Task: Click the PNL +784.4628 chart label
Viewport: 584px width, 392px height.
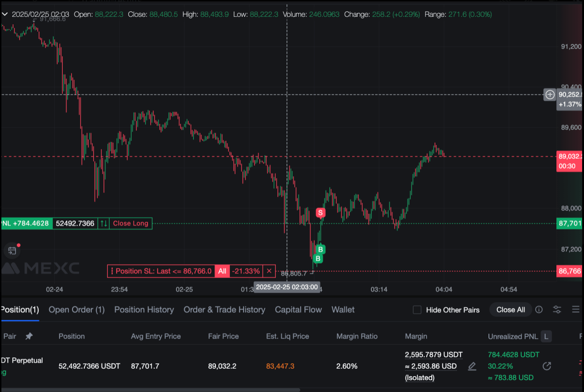Action: click(26, 223)
